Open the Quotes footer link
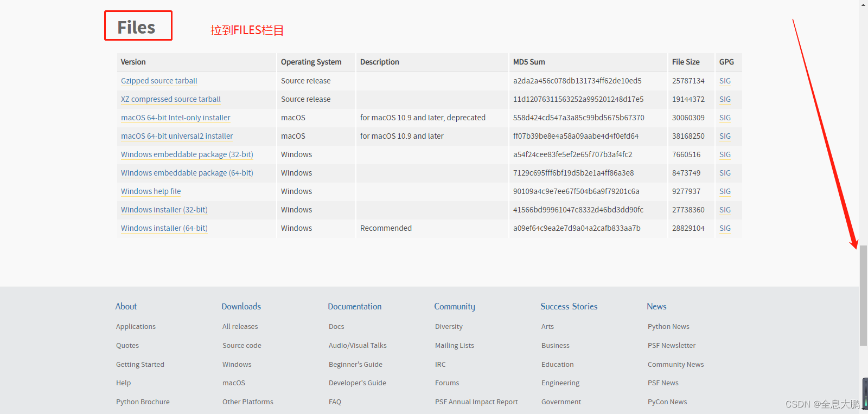 pos(127,346)
